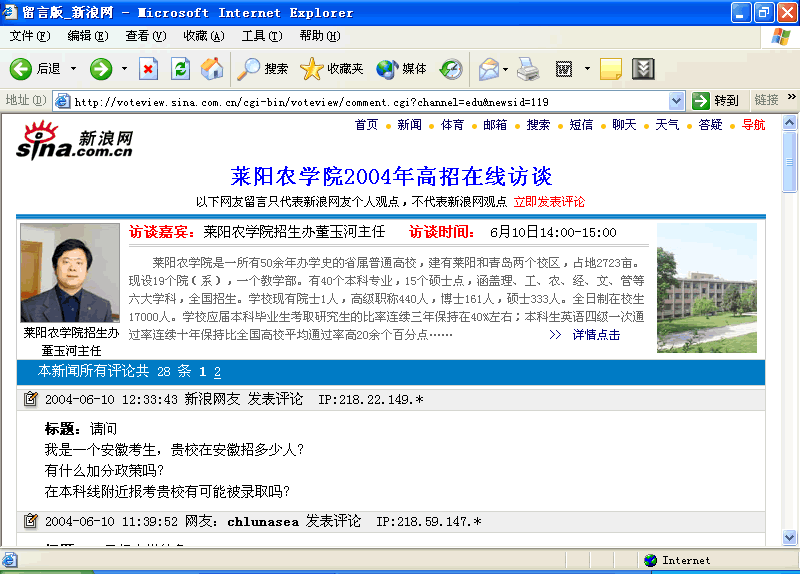
Task: Open the address bar URL dropdown
Action: pyautogui.click(x=676, y=101)
